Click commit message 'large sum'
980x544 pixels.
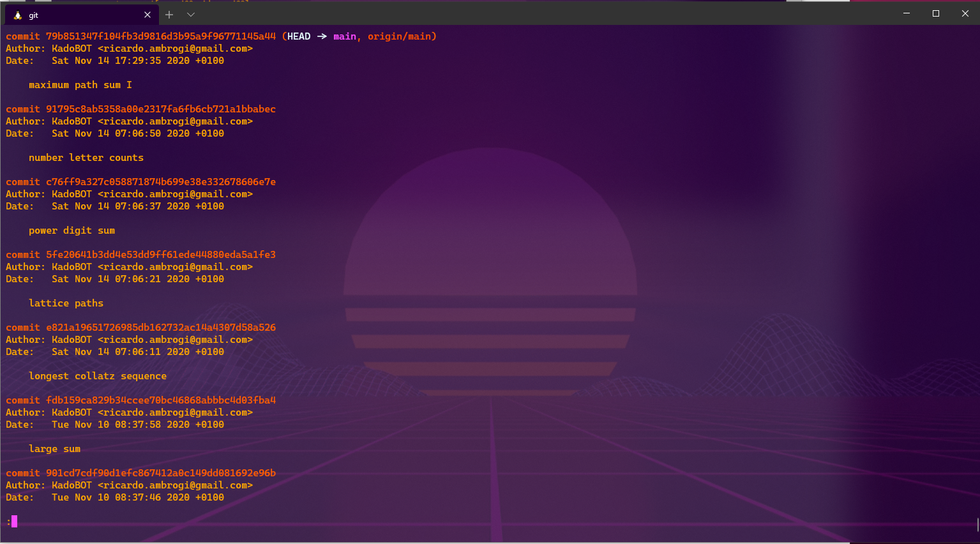[x=55, y=449]
